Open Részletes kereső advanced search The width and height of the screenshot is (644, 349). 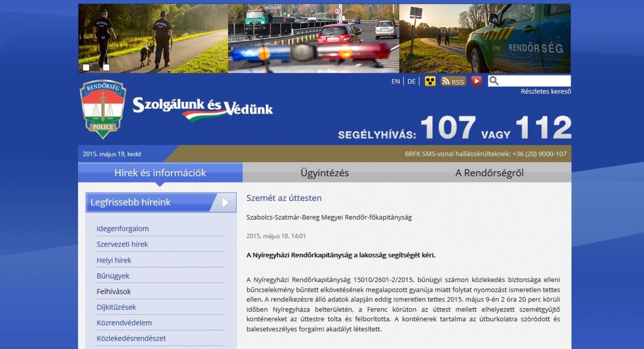[546, 91]
